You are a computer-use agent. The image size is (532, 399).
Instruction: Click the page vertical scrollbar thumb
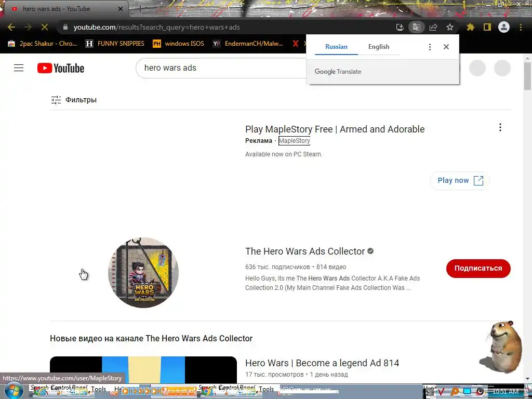pos(528,76)
